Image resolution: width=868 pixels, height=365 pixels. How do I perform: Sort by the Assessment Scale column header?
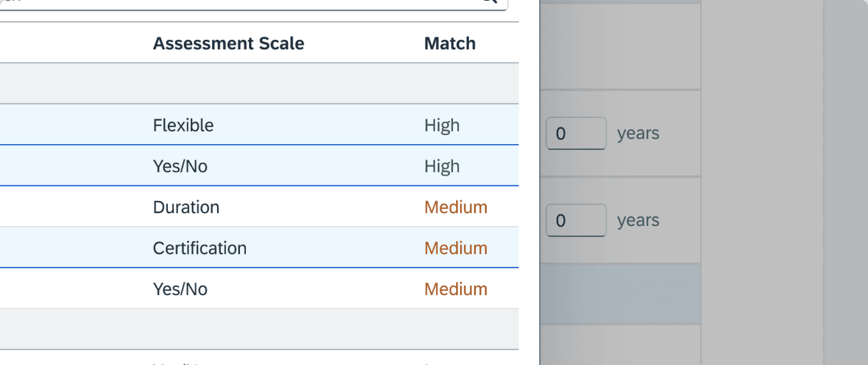pos(228,43)
